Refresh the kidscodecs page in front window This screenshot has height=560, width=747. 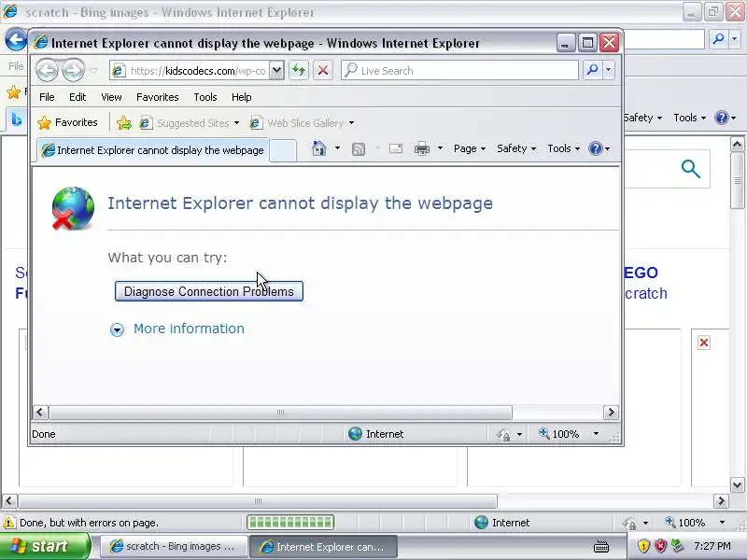tap(299, 71)
